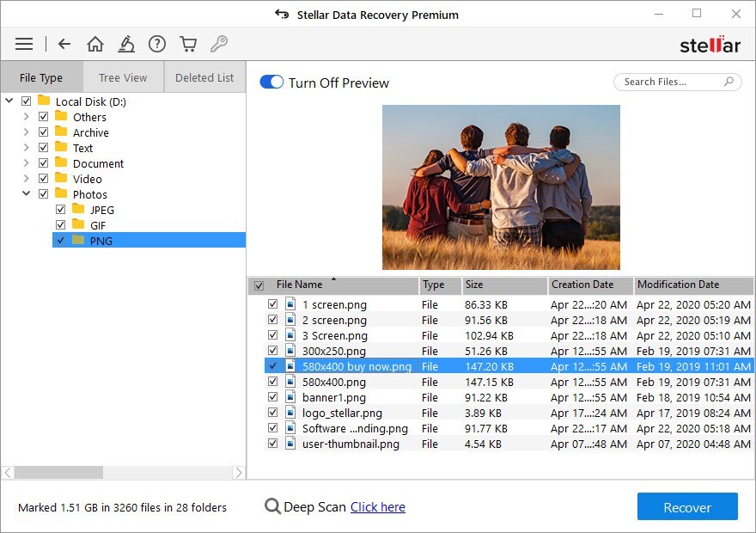The image size is (756, 533).
Task: Expand the Archive folder
Action: point(26,132)
